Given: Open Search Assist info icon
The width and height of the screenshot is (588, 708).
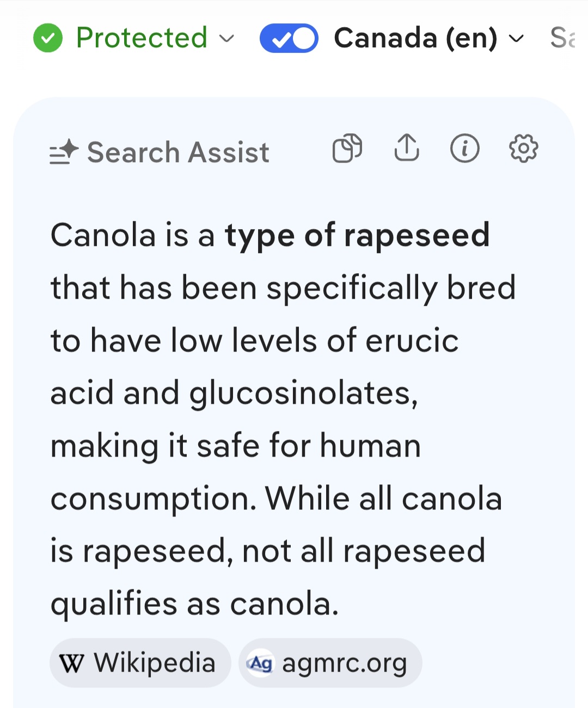Looking at the screenshot, I should [465, 148].
